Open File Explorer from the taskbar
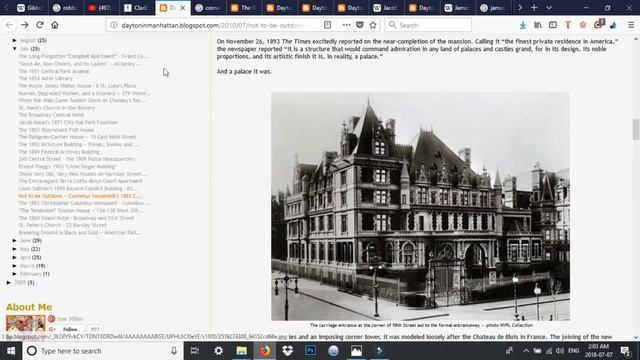640x360 pixels. tap(241, 351)
